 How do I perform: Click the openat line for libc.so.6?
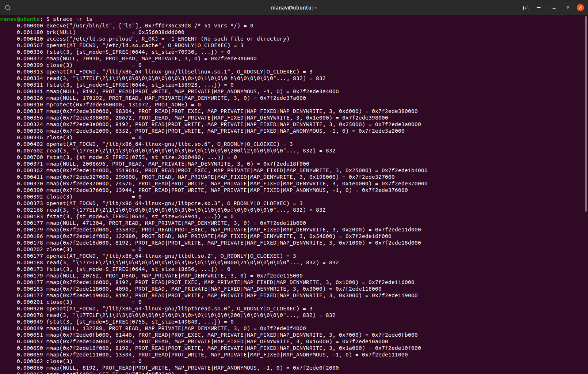[155, 144]
